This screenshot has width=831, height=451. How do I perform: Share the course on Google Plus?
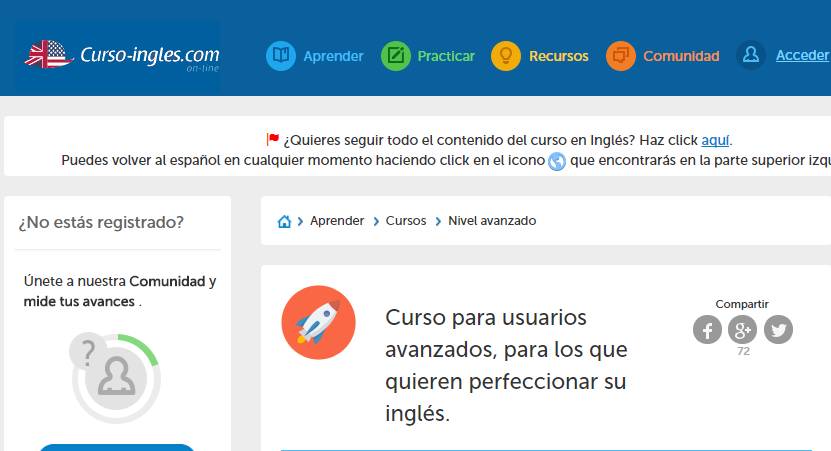pyautogui.click(x=742, y=329)
